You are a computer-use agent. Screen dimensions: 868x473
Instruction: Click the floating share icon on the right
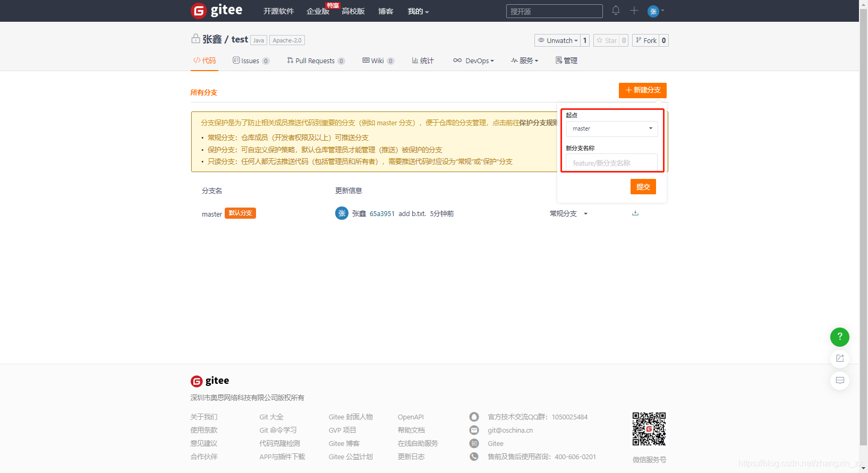[x=840, y=358]
